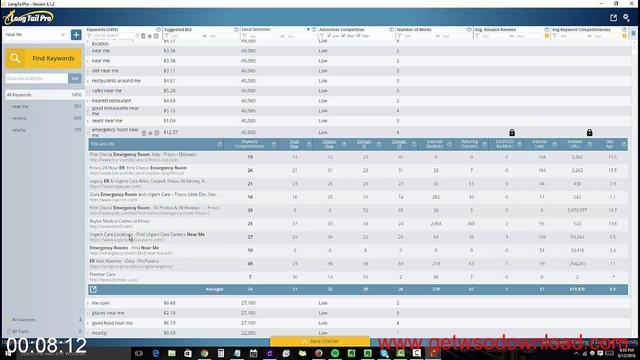Image resolution: width=640 pixels, height=360 pixels.
Task: Click trash icon in Keywords column header
Action: tap(143, 36)
